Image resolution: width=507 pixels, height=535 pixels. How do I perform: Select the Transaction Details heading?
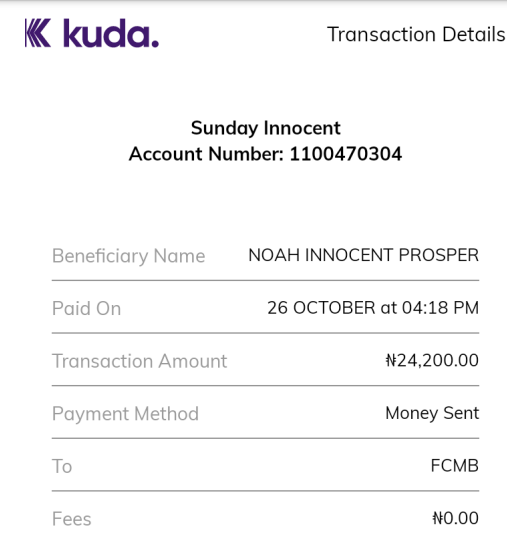pyautogui.click(x=416, y=34)
